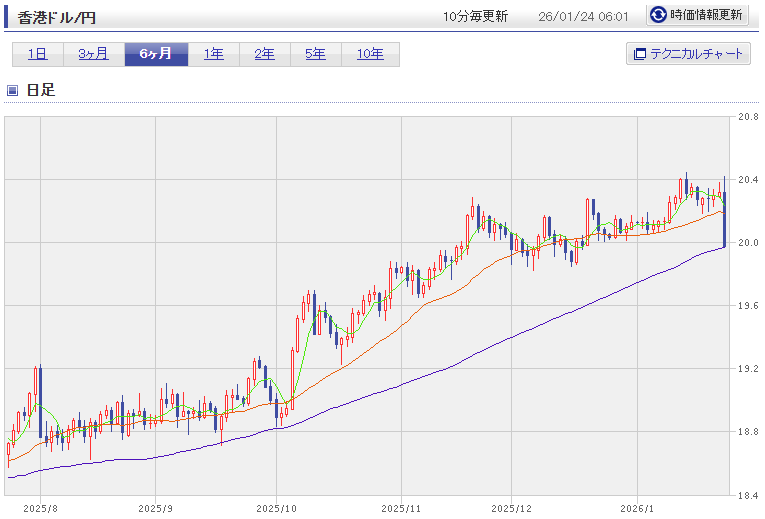The width and height of the screenshot is (765, 519).
Task: Select the active 6ヶ月 tab
Action: (155, 54)
